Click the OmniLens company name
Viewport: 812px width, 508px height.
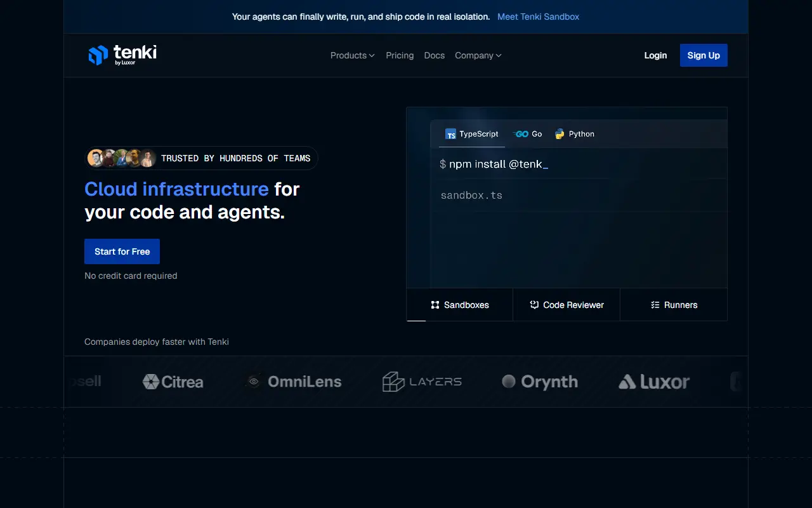pos(304,382)
